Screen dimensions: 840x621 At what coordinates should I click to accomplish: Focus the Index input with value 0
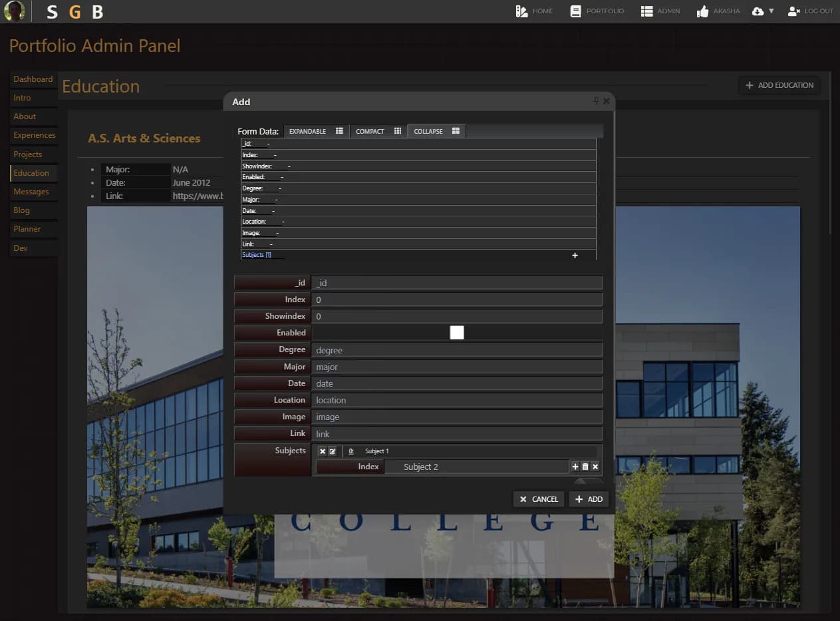(x=457, y=300)
